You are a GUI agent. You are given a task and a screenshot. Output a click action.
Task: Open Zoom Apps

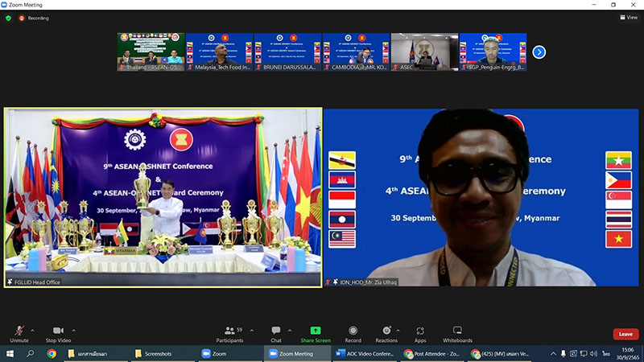coord(420,333)
